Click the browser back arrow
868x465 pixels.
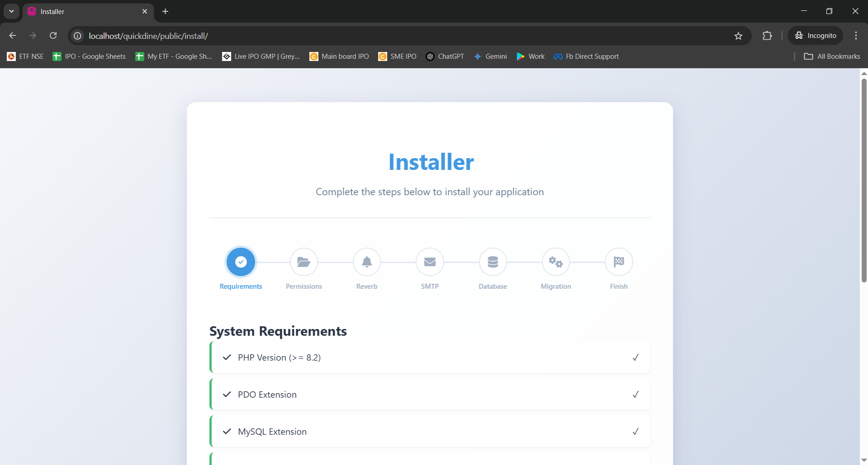coord(13,36)
